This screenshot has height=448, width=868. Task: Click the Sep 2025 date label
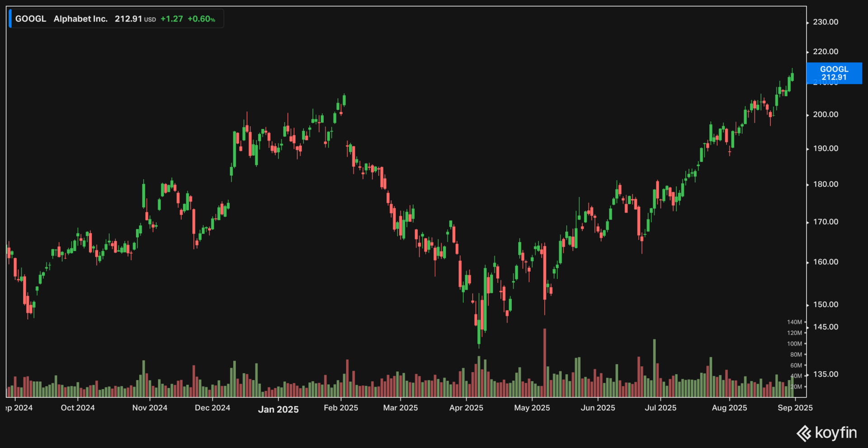795,408
